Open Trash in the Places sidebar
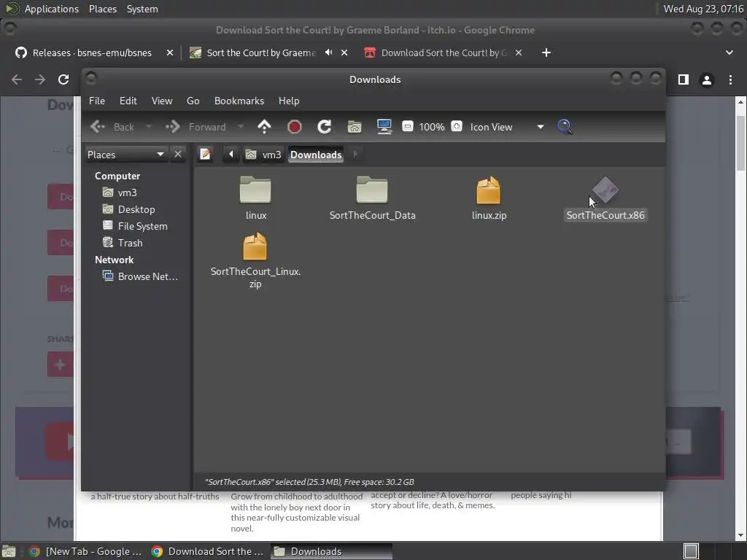 130,242
